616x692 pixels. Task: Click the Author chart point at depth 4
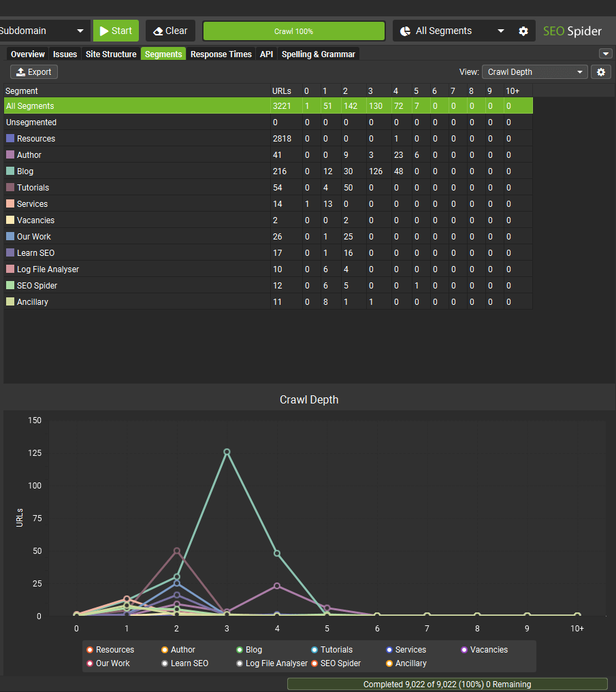[277, 586]
